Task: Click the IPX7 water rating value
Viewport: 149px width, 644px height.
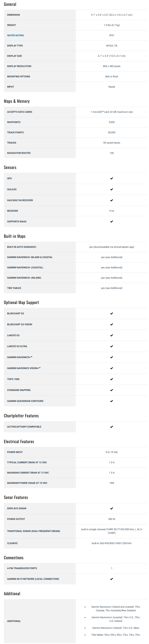Action: [x=112, y=36]
